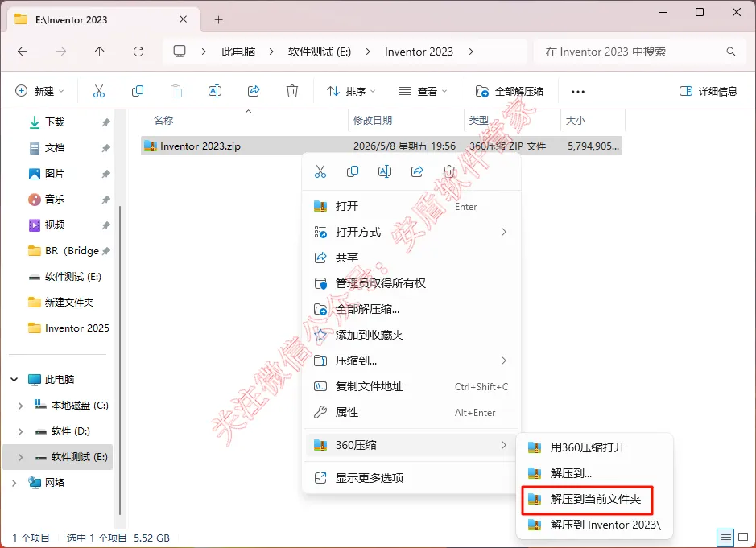
Task: Open the 压缩到... submenu
Action: pos(413,361)
